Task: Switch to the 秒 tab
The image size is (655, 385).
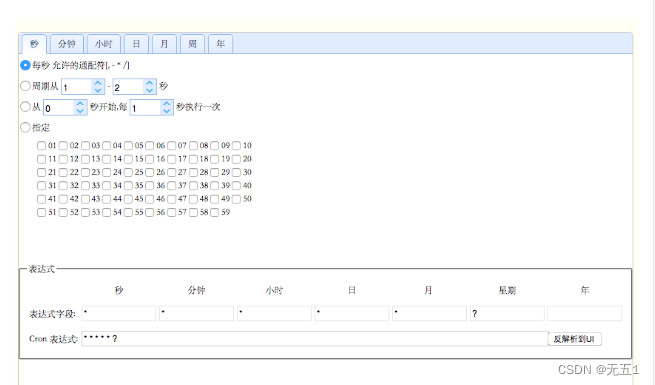Action: pyautogui.click(x=34, y=44)
